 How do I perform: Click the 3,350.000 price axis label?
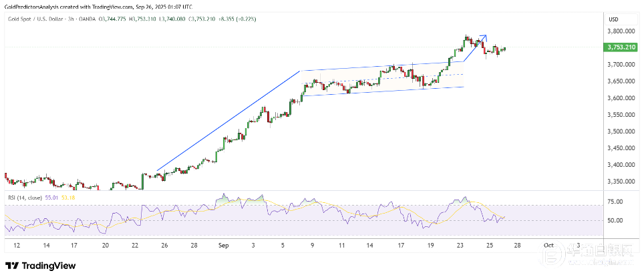[619, 182]
